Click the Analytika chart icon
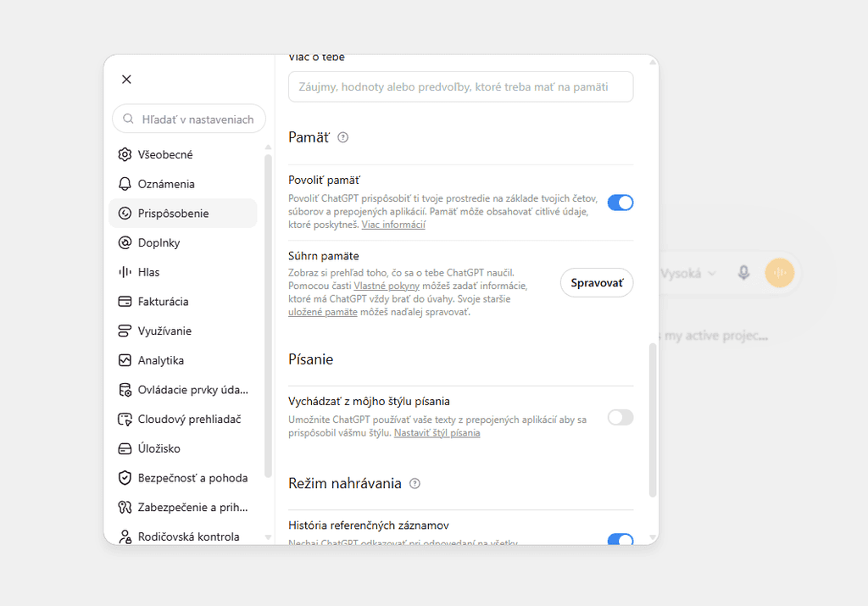Viewport: 868px width, 606px height. 125,360
